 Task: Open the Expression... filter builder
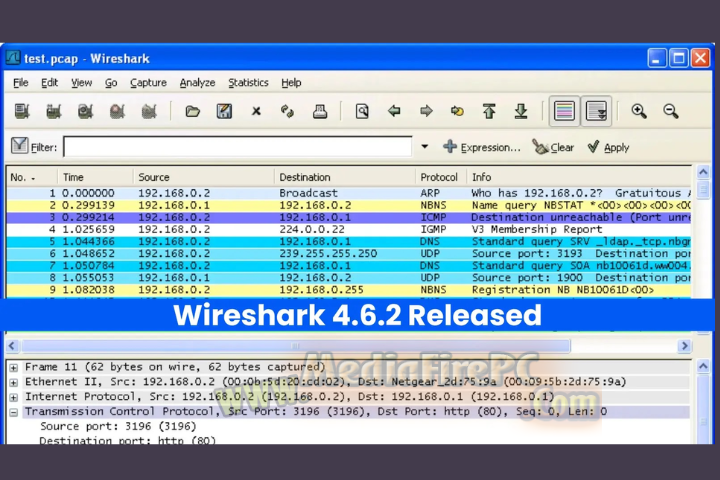pos(482,147)
